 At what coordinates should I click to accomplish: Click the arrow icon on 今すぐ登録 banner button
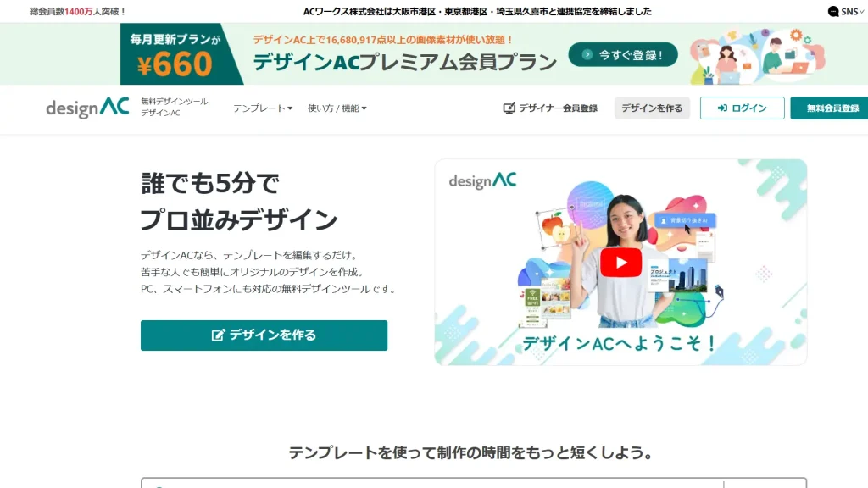pos(587,55)
